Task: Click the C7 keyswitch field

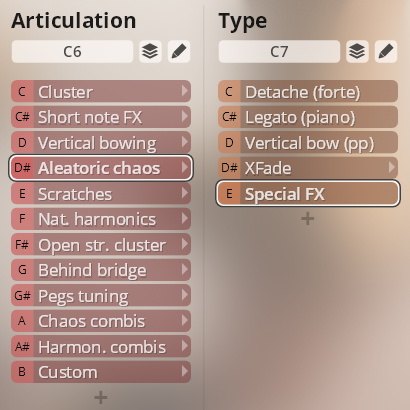Action: (x=279, y=52)
